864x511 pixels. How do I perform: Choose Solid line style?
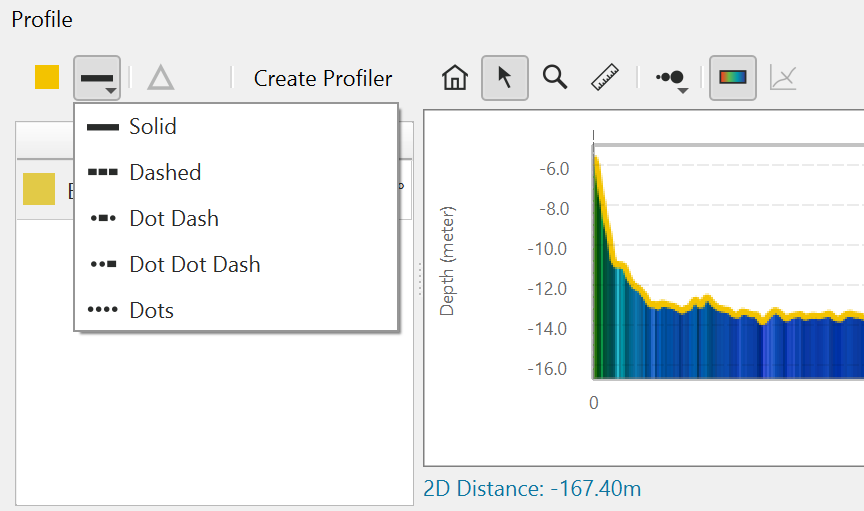tap(152, 127)
